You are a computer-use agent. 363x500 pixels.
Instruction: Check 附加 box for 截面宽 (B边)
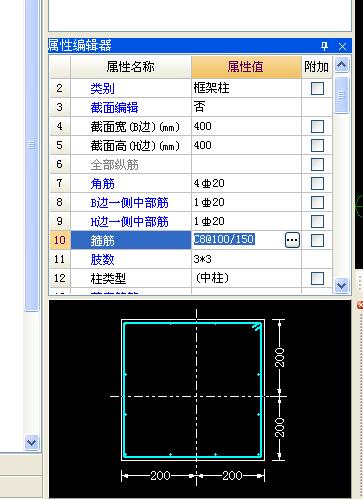click(317, 126)
